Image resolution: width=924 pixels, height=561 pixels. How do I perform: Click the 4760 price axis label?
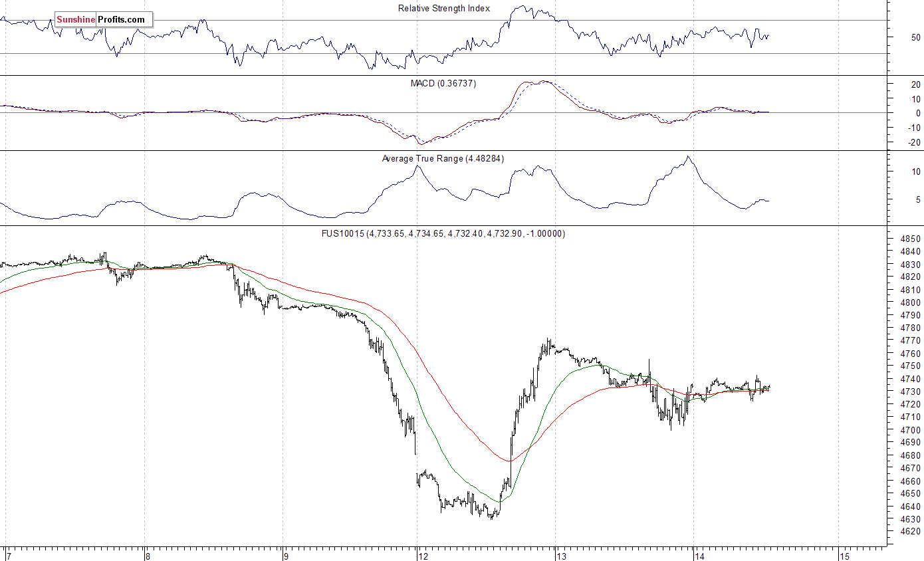pos(911,354)
